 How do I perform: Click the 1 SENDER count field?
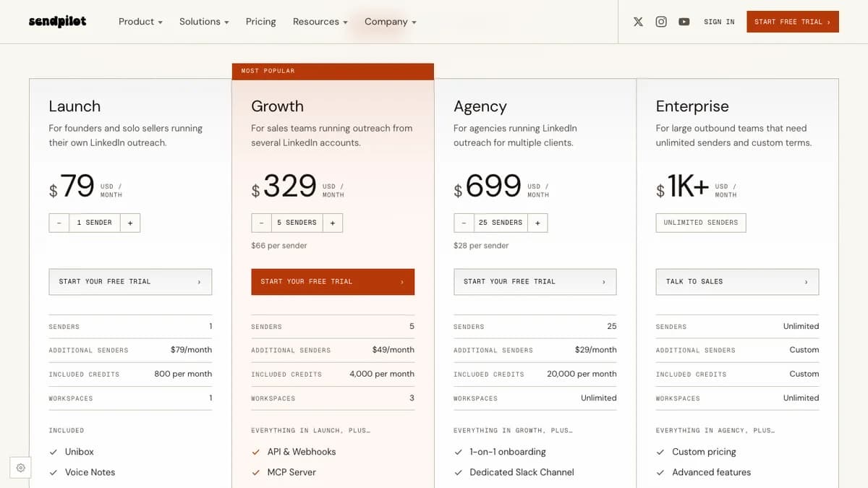(95, 223)
